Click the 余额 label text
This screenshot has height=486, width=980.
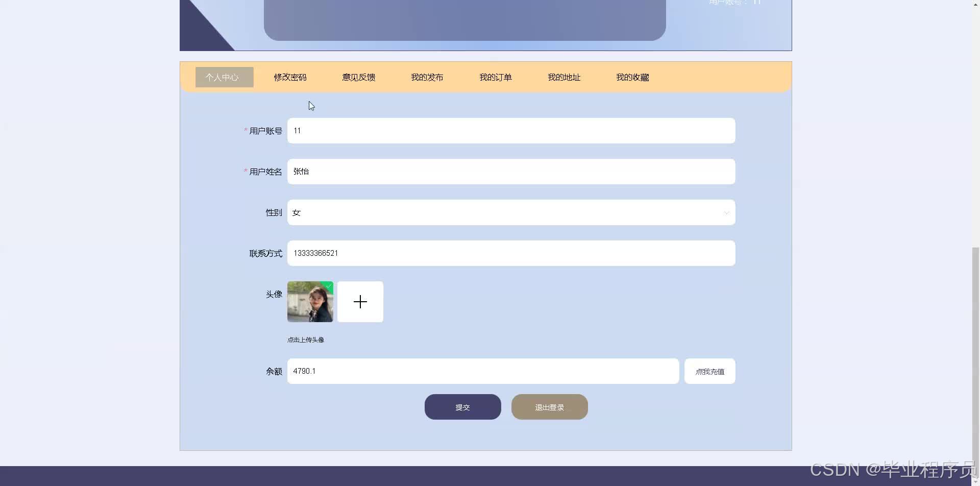point(274,372)
